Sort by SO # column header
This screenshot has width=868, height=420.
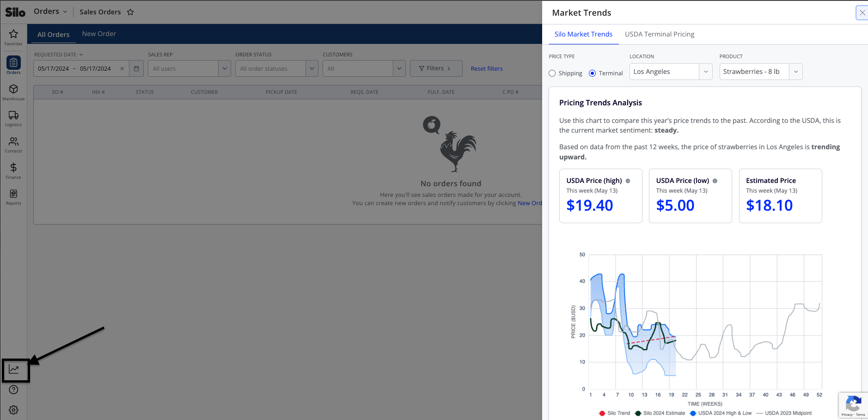pyautogui.click(x=57, y=92)
